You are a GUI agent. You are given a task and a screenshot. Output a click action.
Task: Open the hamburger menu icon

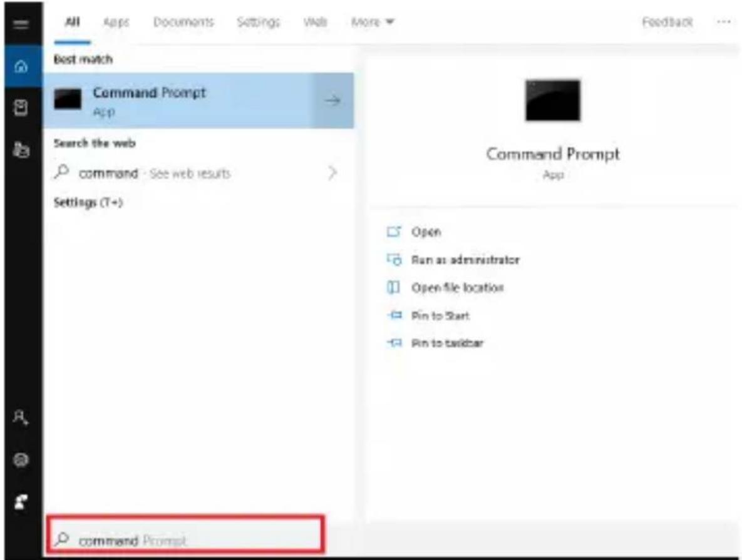(x=20, y=24)
